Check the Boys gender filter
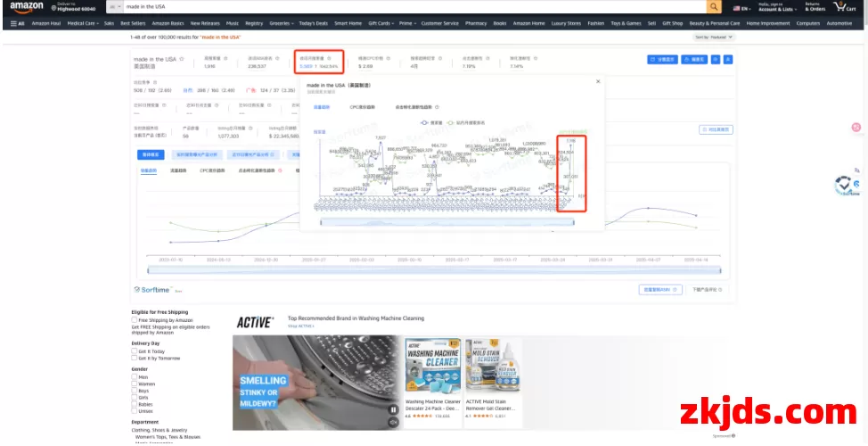 [135, 391]
